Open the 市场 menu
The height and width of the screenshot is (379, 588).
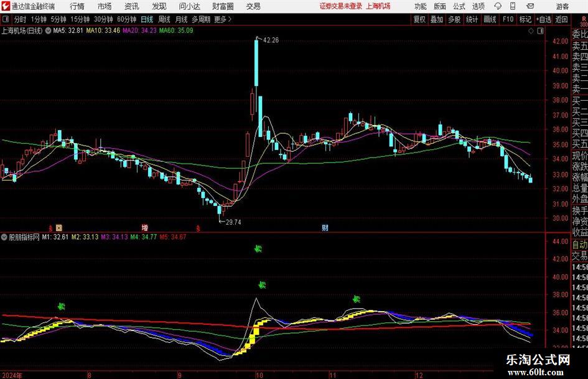[x=105, y=6]
